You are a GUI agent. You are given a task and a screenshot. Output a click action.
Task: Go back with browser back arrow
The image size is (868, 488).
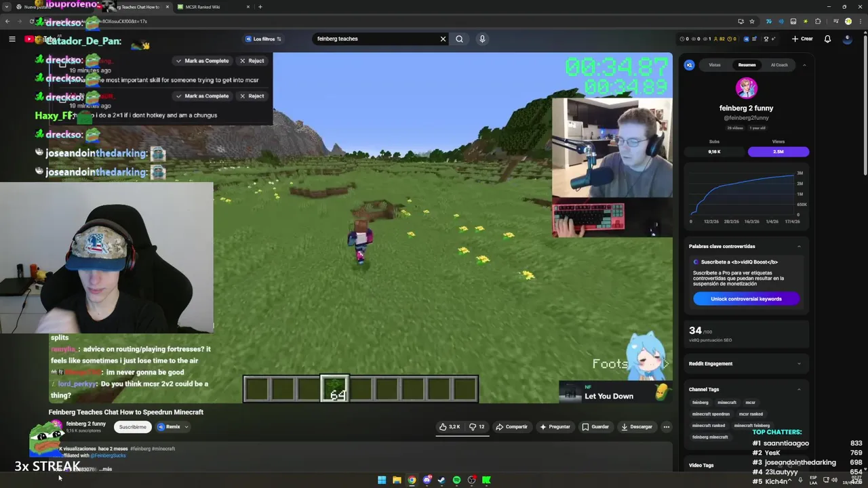click(7, 21)
